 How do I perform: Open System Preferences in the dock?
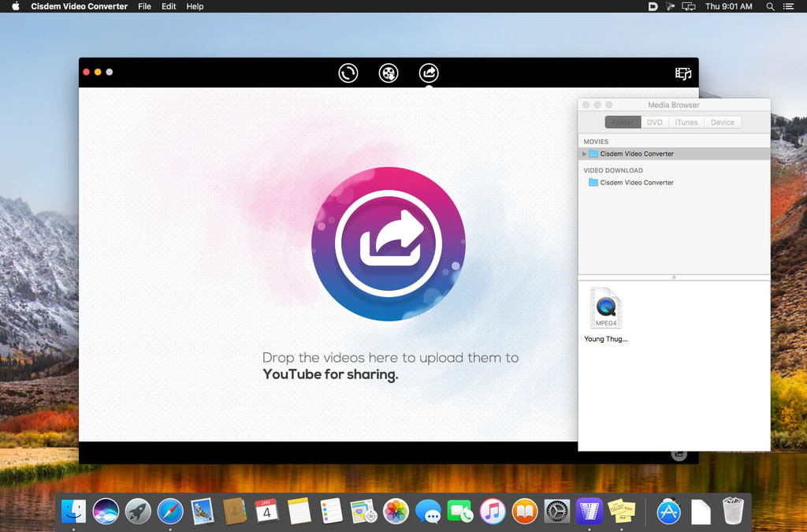click(557, 512)
